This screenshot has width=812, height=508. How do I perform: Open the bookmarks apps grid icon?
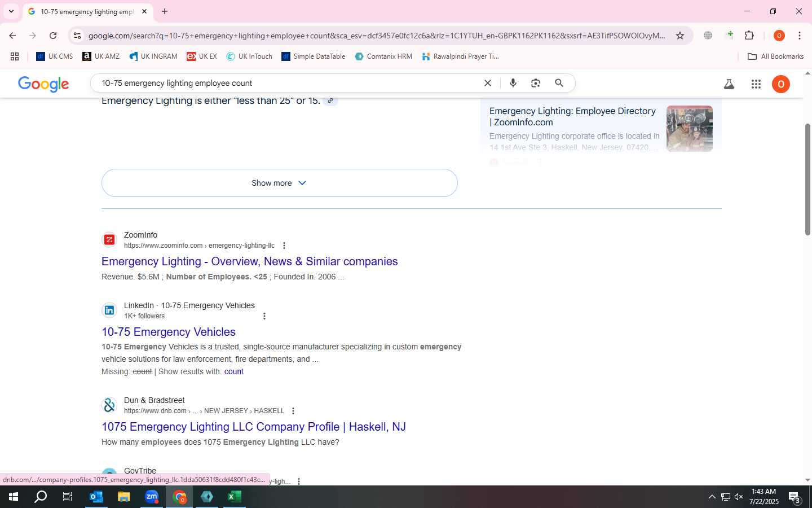[15, 56]
